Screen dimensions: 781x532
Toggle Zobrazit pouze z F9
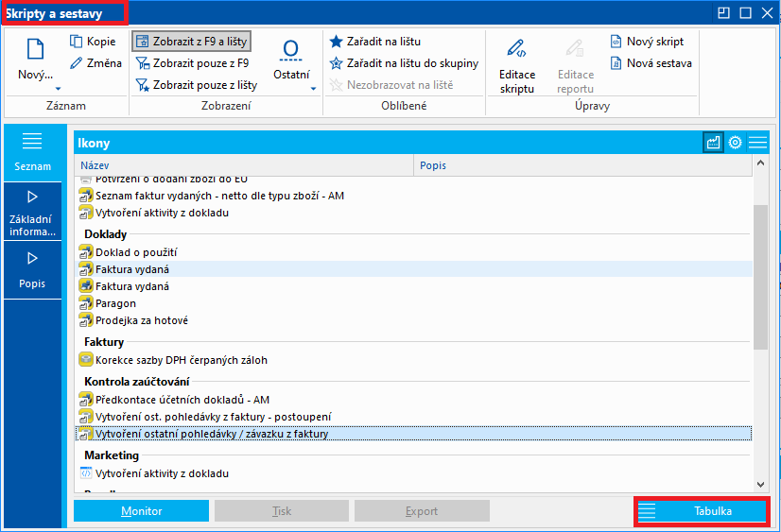pyautogui.click(x=192, y=63)
